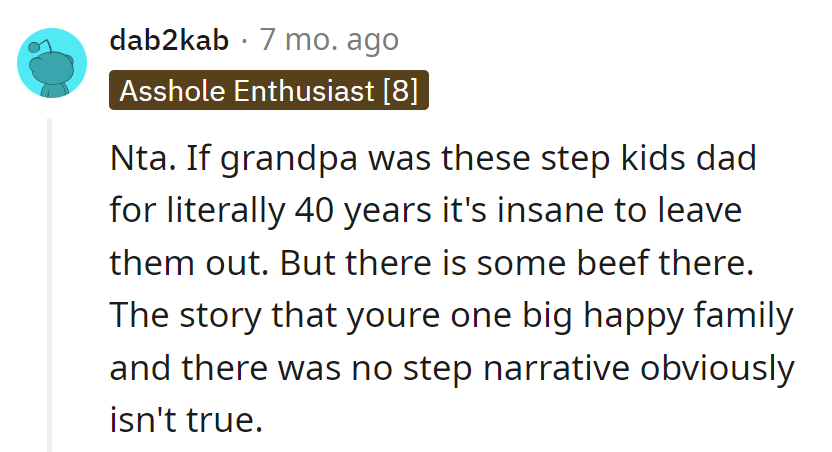Click the Asshole Enthusiast [8] flair badge

(268, 91)
